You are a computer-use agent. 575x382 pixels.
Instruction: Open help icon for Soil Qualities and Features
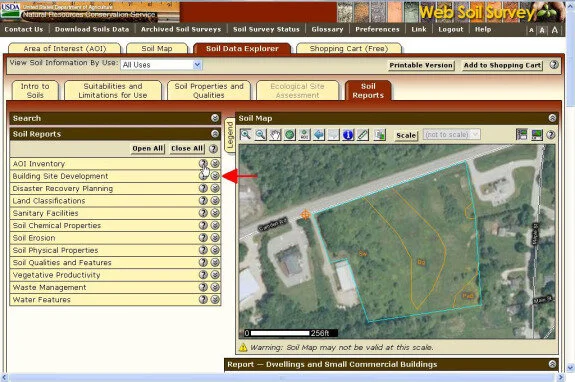pos(203,262)
